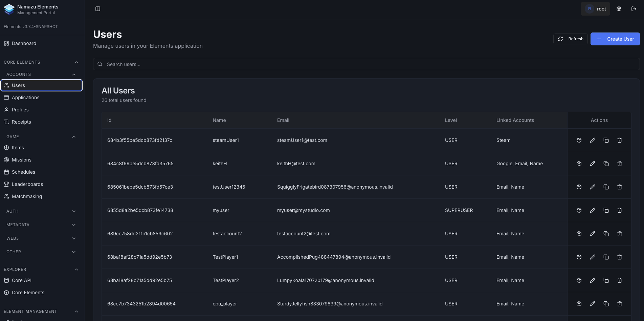Viewport: 644px width, 321px height.
Task: Copy the ID of keithH using copy icon
Action: (606, 164)
